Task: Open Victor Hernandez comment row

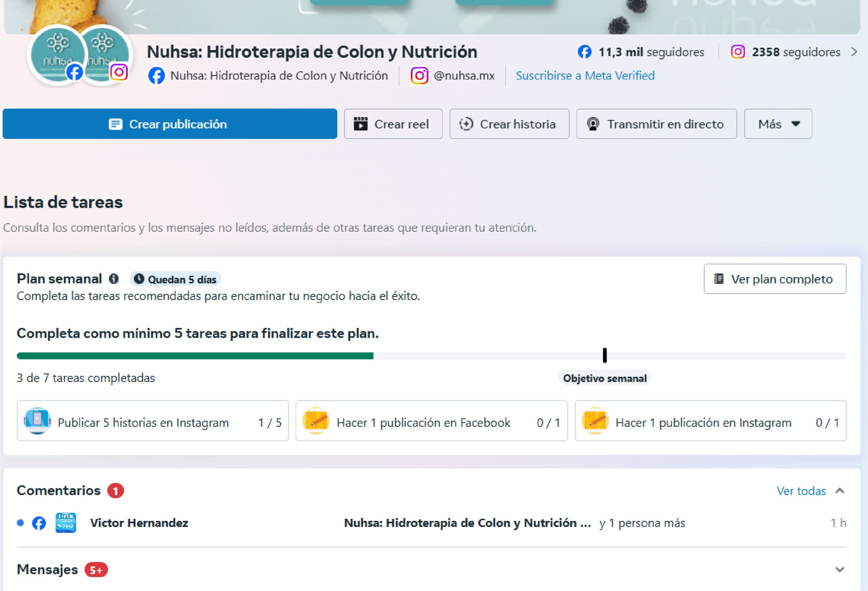Action: 431,523
